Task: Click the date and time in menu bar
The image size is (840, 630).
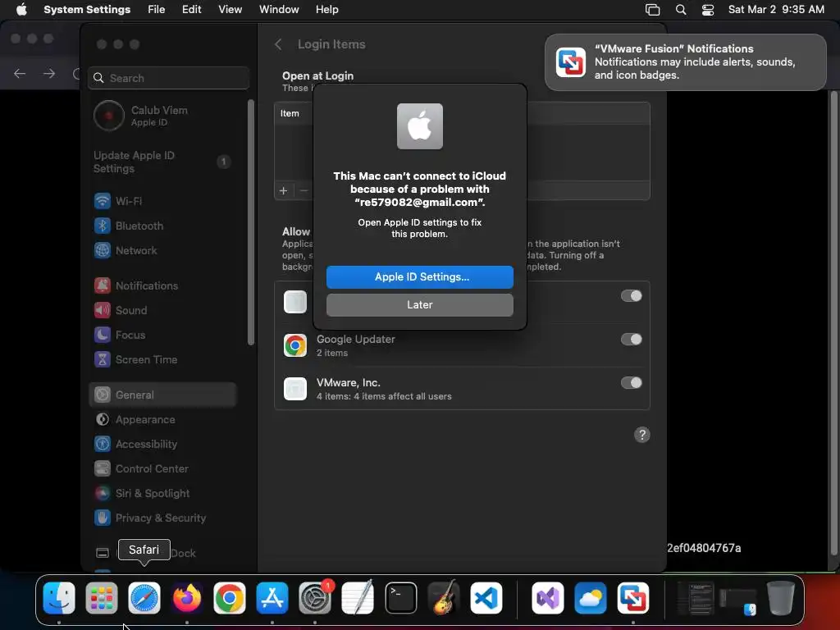Action: point(776,10)
